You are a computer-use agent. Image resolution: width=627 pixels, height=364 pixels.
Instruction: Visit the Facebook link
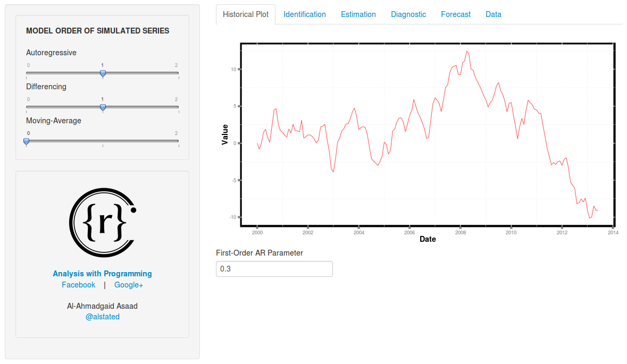(x=78, y=285)
